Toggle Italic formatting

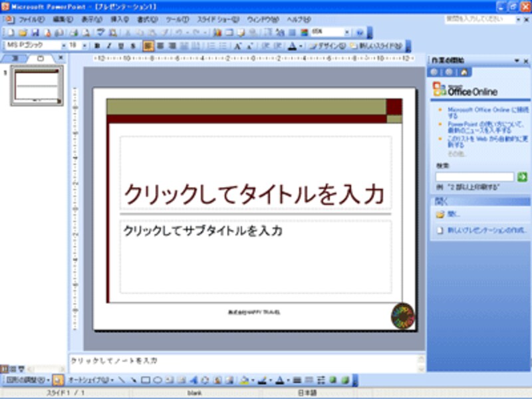point(109,46)
